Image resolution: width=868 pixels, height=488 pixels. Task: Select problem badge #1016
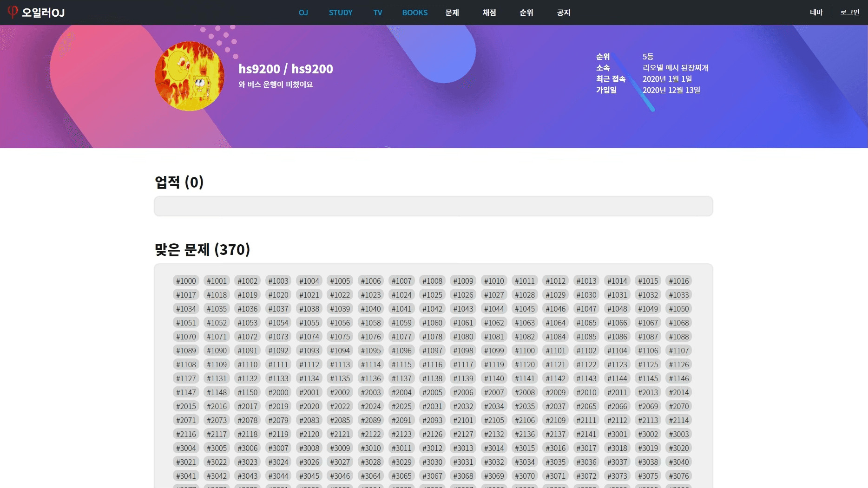[679, 281]
